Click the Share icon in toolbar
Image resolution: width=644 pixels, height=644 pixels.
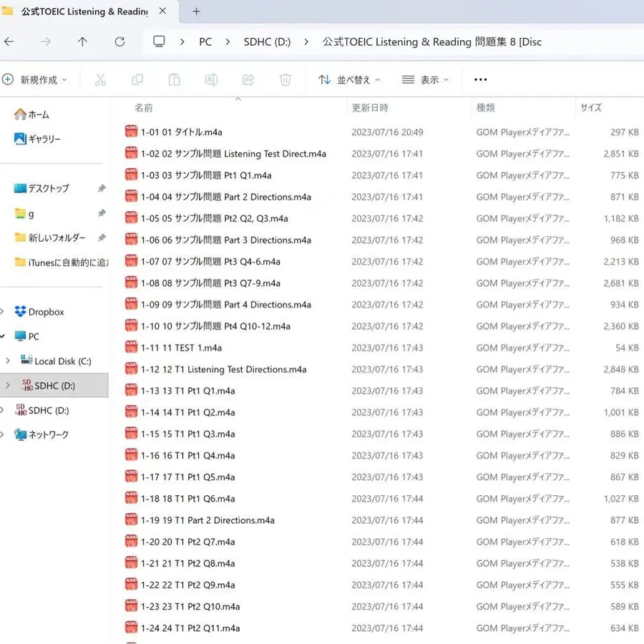pyautogui.click(x=248, y=80)
